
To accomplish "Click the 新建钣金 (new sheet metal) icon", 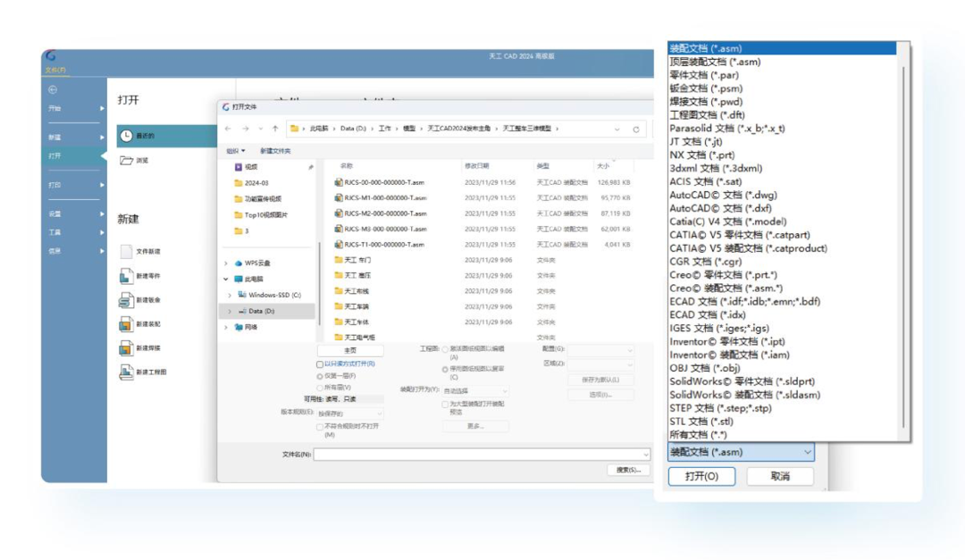I will click(x=126, y=300).
